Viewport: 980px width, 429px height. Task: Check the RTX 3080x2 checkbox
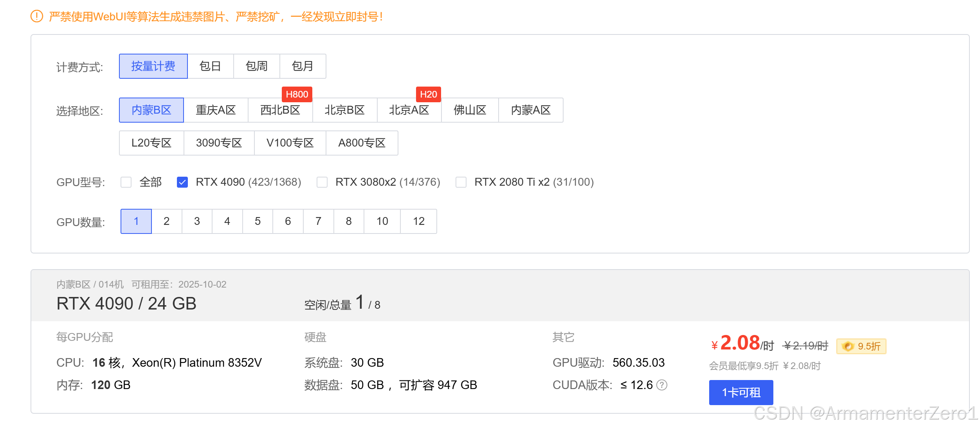click(322, 182)
